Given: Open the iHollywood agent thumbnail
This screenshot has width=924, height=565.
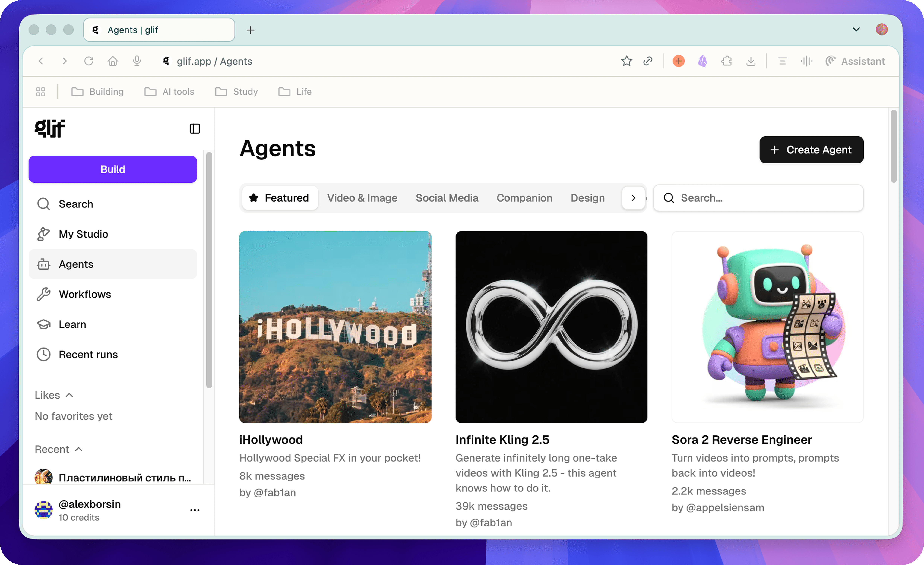Looking at the screenshot, I should point(335,327).
